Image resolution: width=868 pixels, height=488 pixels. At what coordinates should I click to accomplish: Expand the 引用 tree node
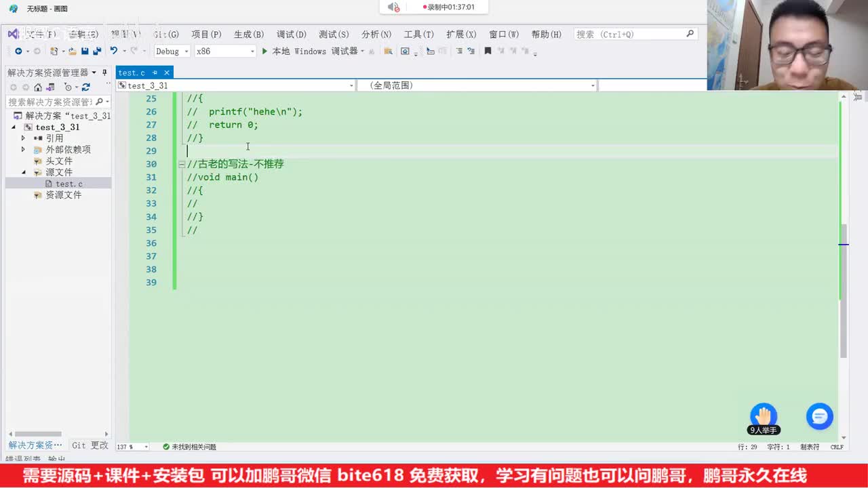[x=23, y=138]
